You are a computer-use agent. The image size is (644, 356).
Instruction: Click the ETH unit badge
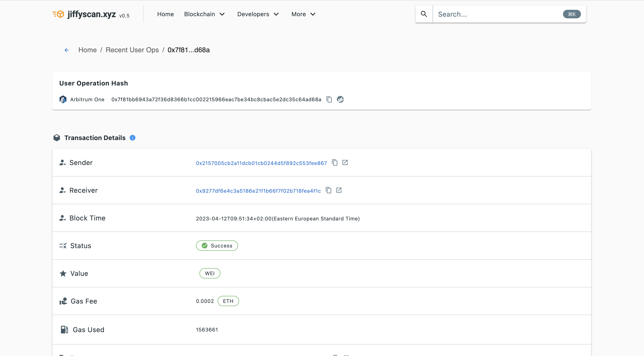(228, 301)
